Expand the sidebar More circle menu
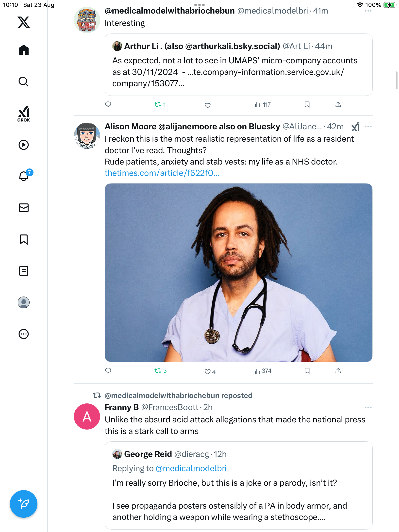 (x=24, y=334)
